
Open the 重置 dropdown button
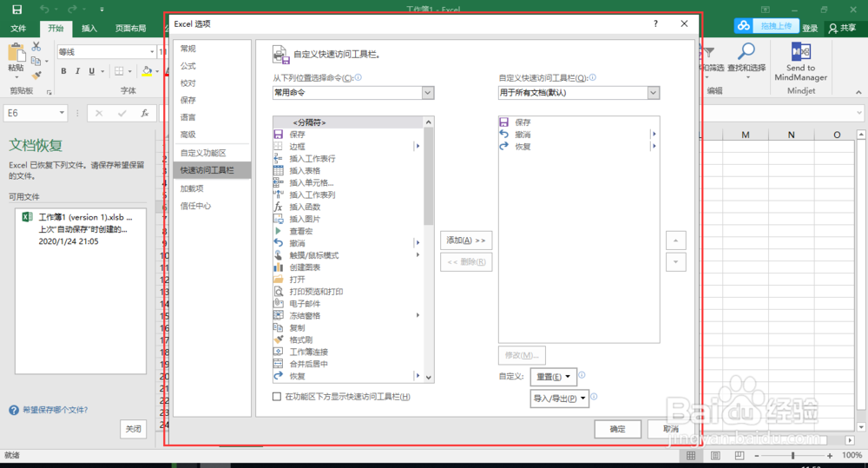(x=553, y=377)
